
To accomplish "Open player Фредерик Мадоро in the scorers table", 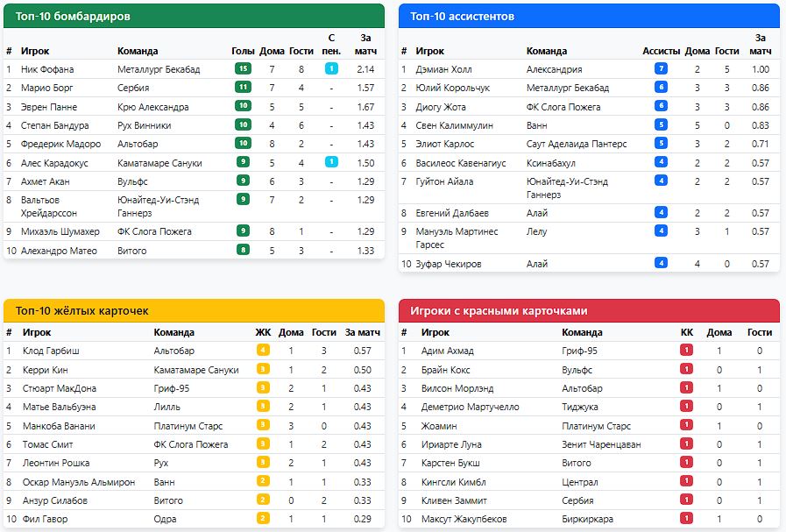I will coord(60,144).
